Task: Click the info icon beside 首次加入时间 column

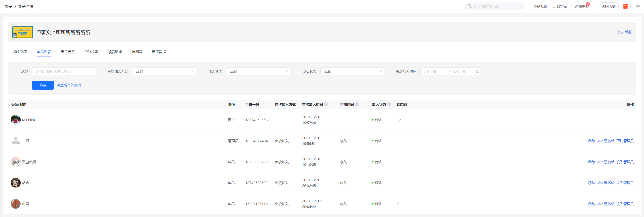Action: coord(326,104)
